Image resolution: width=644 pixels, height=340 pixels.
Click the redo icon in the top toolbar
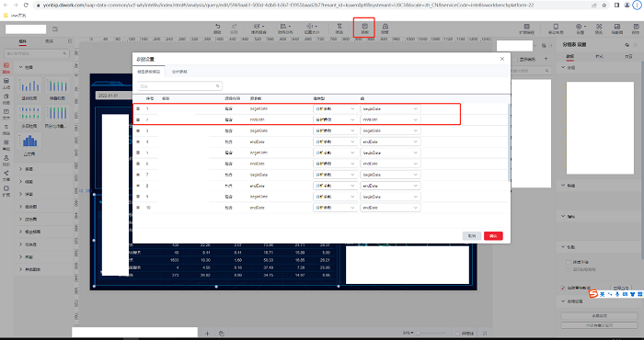[x=234, y=27]
